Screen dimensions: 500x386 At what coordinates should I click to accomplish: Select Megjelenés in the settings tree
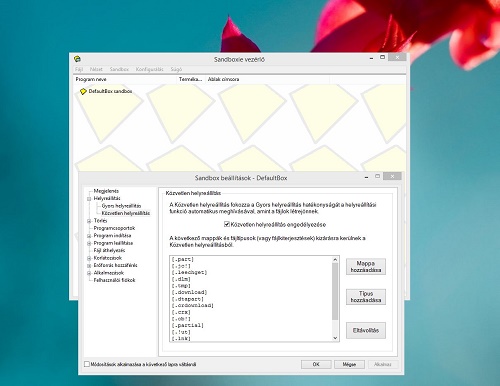coord(106,191)
